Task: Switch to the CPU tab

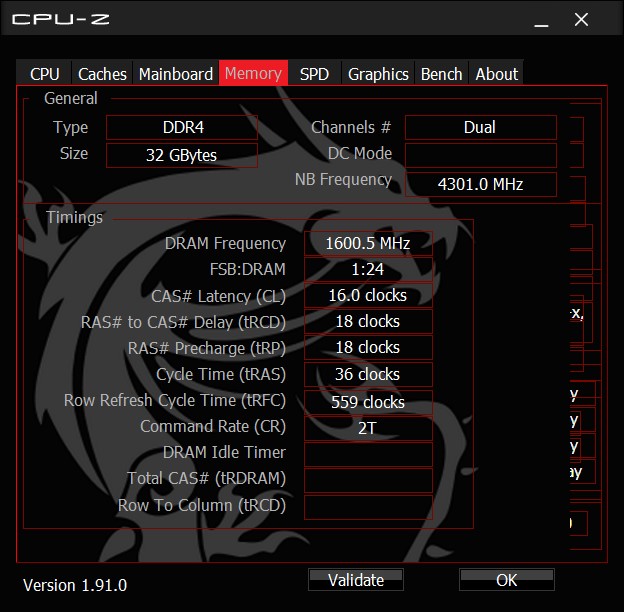Action: click(x=44, y=73)
